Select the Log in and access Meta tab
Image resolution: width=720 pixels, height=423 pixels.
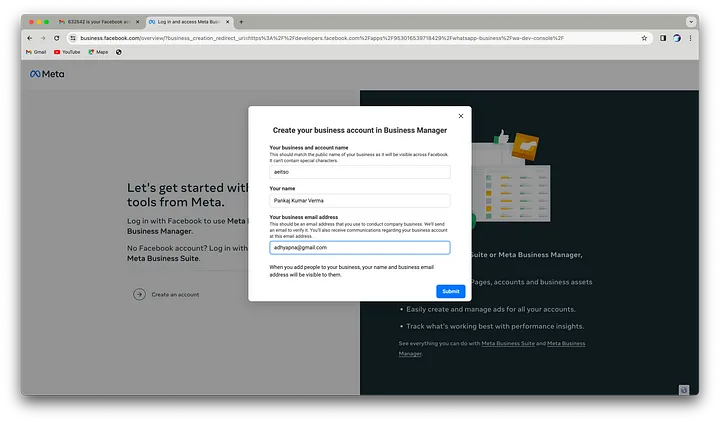pyautogui.click(x=189, y=22)
